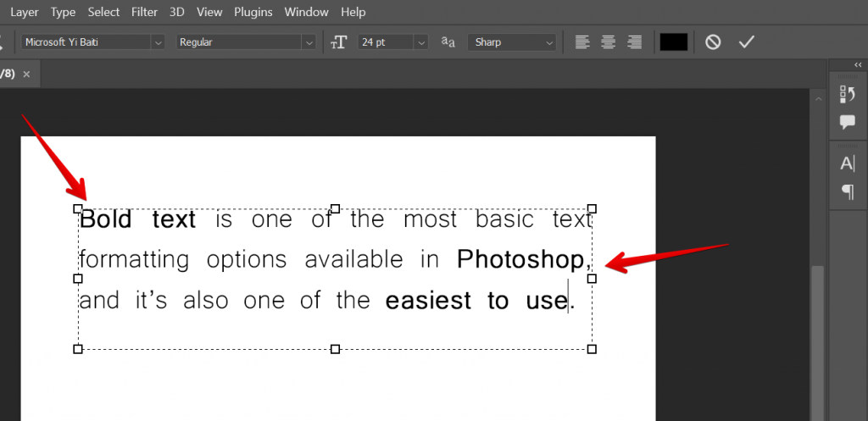Viewport: 868px width, 421px height.
Task: Click the black text color swatch
Action: pyautogui.click(x=674, y=42)
